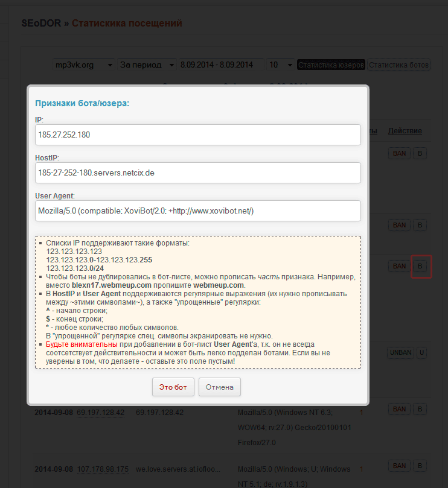Open the 69.197.128.42 IP address link
This screenshot has width=448, height=488.
[100, 413]
